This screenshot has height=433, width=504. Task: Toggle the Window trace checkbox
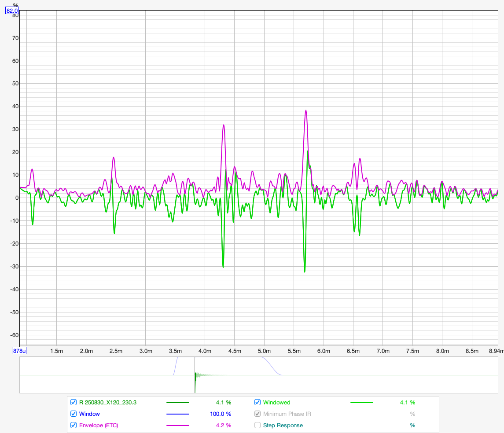[74, 414]
